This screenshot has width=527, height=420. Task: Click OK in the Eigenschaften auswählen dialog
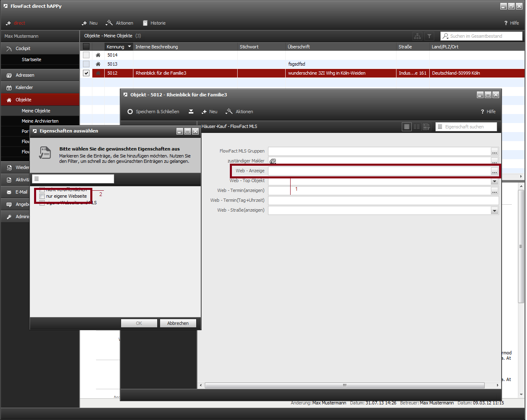click(x=139, y=323)
